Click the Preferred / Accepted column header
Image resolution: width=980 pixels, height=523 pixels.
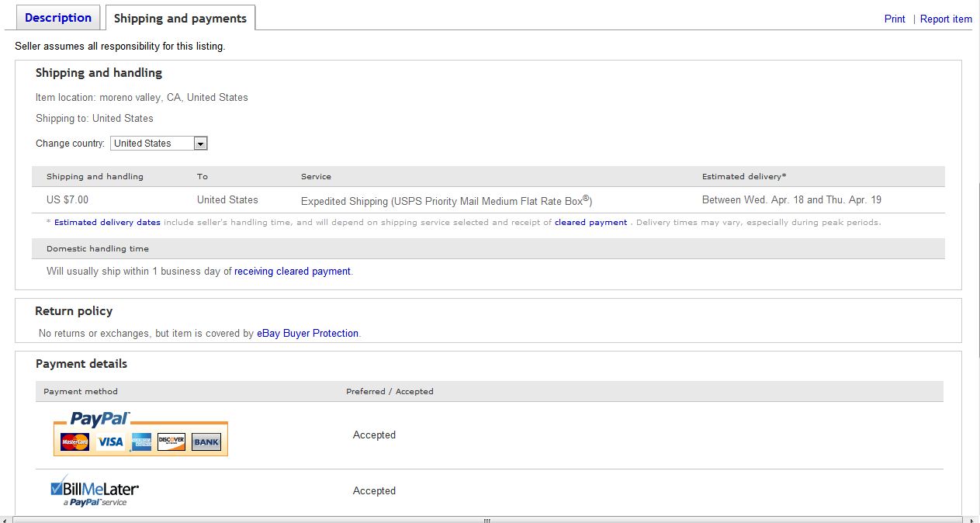[390, 392]
